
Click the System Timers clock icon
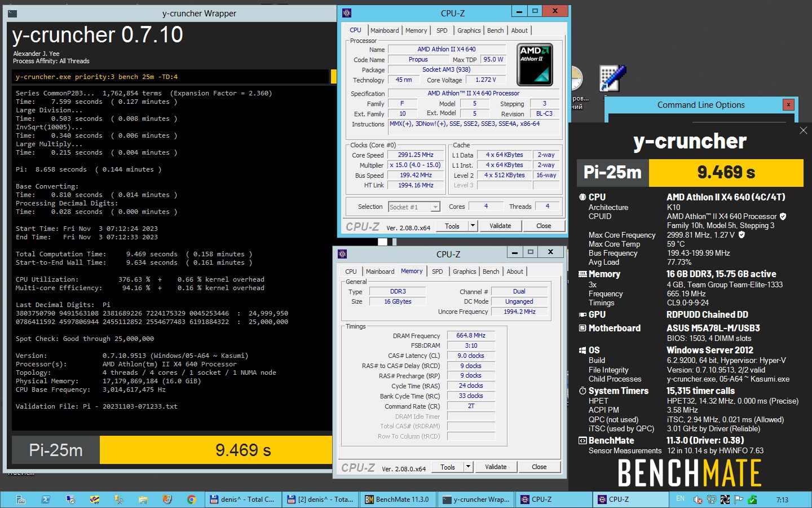[x=582, y=391]
